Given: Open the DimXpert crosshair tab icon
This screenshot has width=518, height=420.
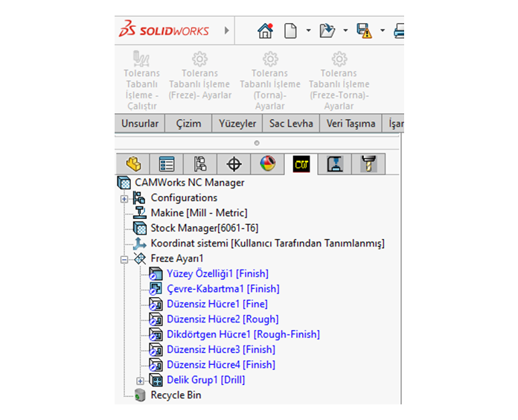Looking at the screenshot, I should click(x=234, y=164).
